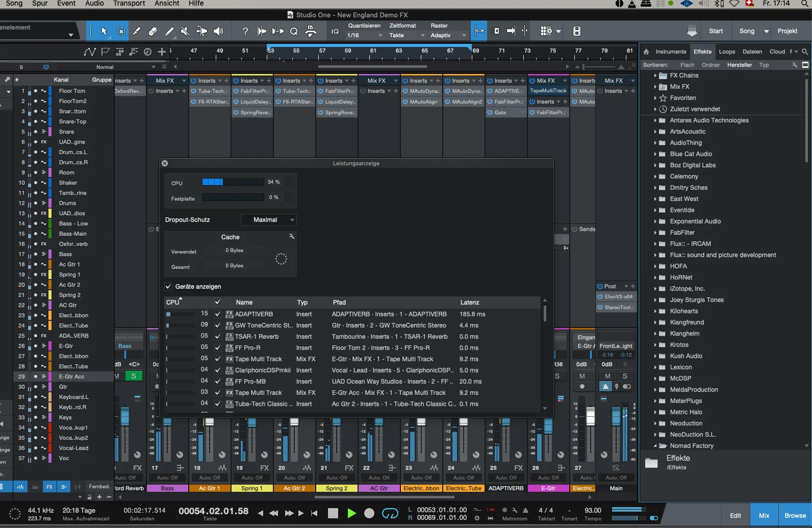This screenshot has height=528, width=812.
Task: Toggle the Loop transport button
Action: 390,513
